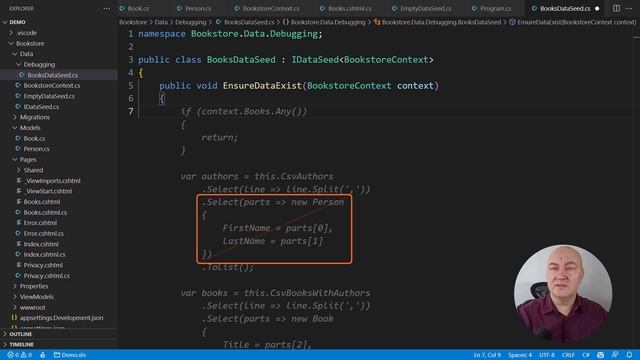Click line number 7 in the gutter

pyautogui.click(x=131, y=111)
